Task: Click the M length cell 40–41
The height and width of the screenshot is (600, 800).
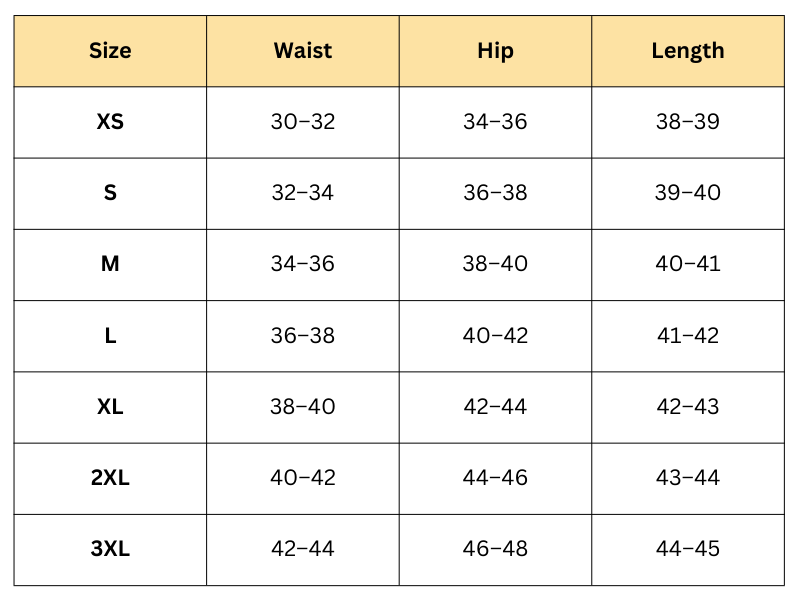Action: pos(687,264)
